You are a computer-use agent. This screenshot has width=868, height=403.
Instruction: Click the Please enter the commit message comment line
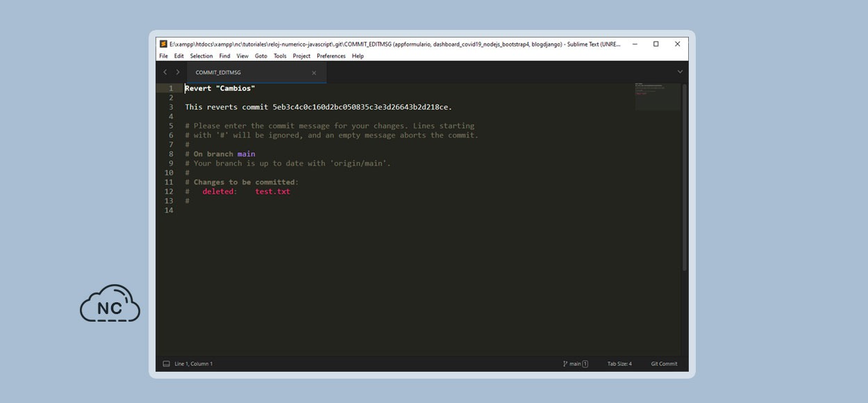pos(330,126)
